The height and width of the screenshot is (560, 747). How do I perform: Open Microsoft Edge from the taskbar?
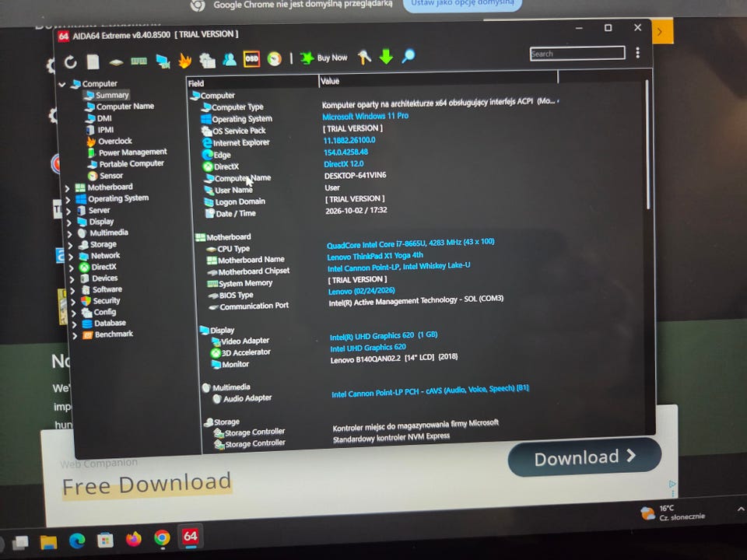coord(77,541)
